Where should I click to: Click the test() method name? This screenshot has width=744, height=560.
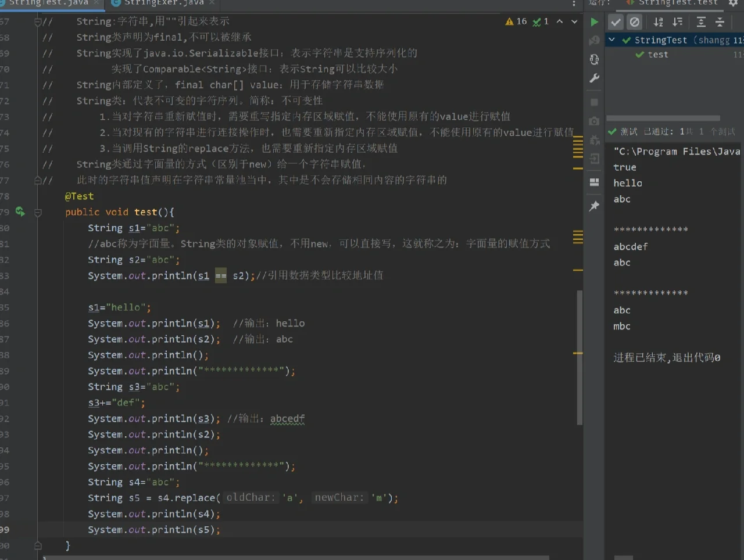[x=145, y=212]
